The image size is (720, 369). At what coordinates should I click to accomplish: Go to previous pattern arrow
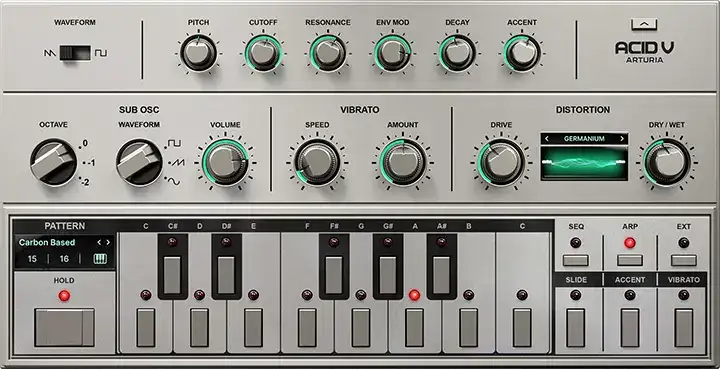pos(99,242)
